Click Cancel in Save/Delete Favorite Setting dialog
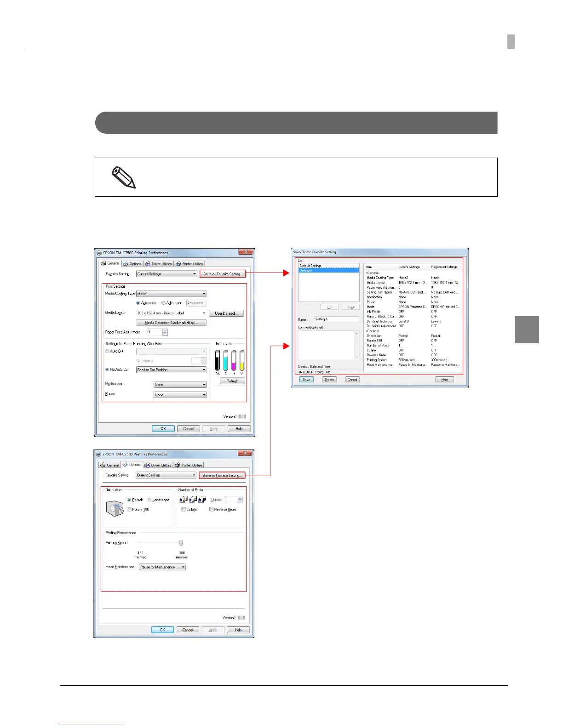 [352, 380]
